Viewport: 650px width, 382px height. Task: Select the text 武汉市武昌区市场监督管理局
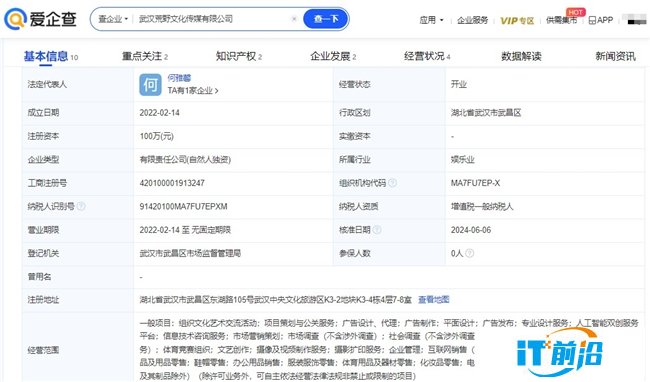pyautogui.click(x=190, y=253)
